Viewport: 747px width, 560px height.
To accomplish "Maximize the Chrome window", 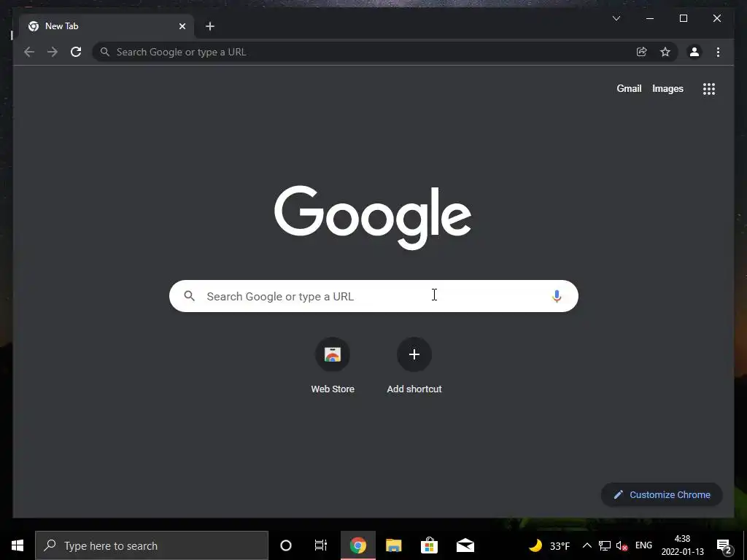I will click(683, 18).
